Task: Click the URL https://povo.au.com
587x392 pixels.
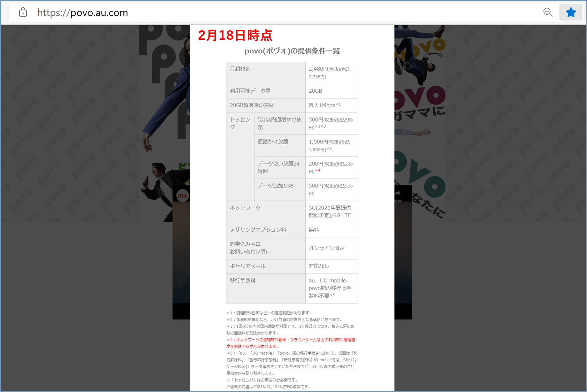Action: pos(83,13)
